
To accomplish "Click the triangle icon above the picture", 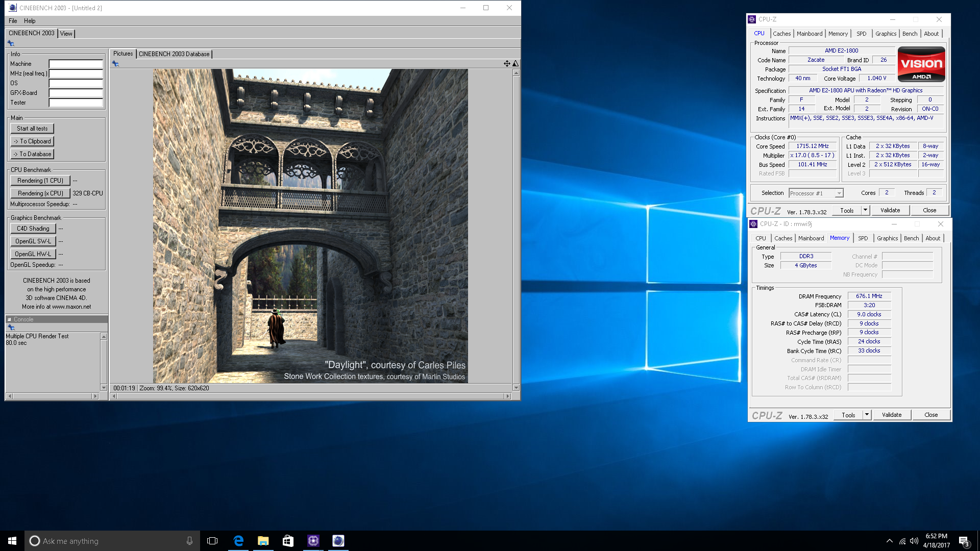I will [x=516, y=64].
